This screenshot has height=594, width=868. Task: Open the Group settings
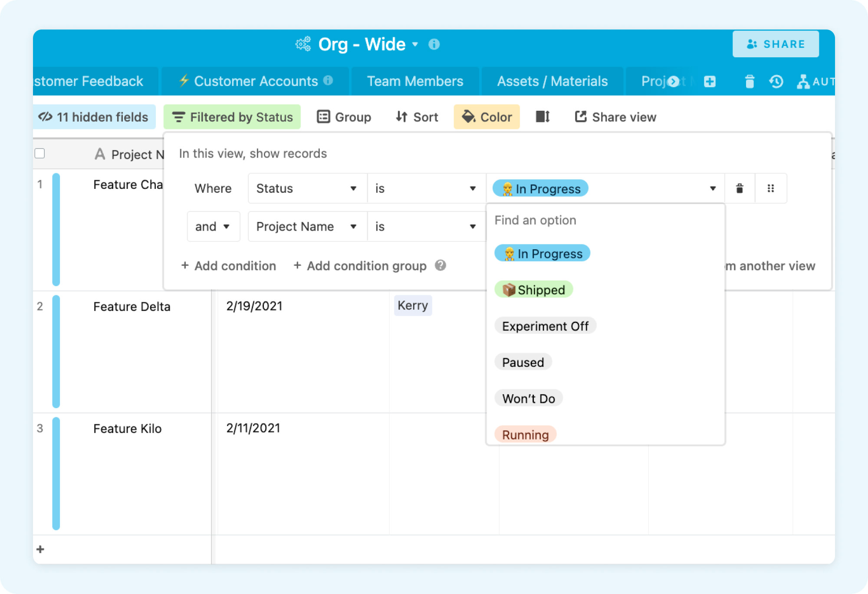point(344,117)
